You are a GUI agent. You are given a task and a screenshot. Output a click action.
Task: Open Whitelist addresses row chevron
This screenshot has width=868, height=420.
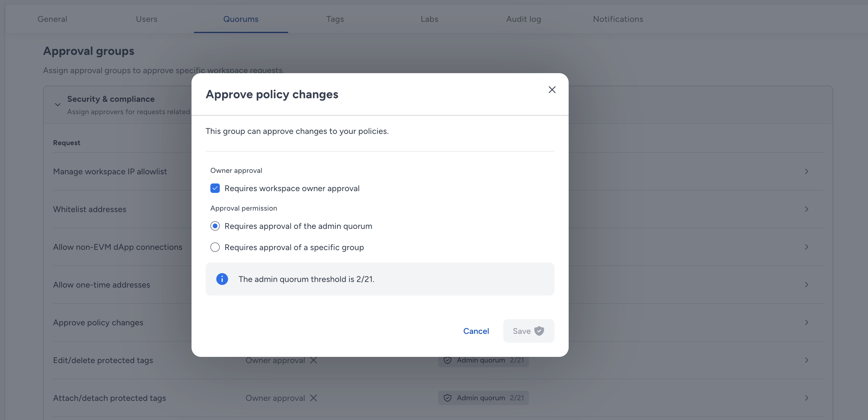click(x=807, y=209)
